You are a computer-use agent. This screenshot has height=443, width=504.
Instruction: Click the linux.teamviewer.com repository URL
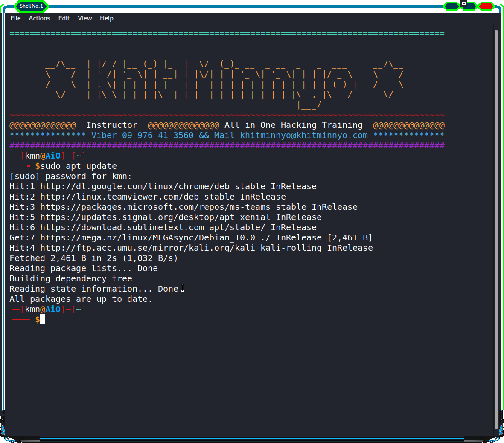(119, 197)
